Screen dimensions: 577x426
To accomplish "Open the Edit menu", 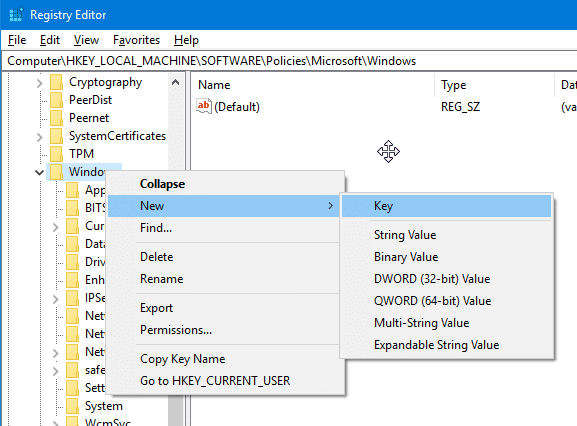I will tap(50, 40).
